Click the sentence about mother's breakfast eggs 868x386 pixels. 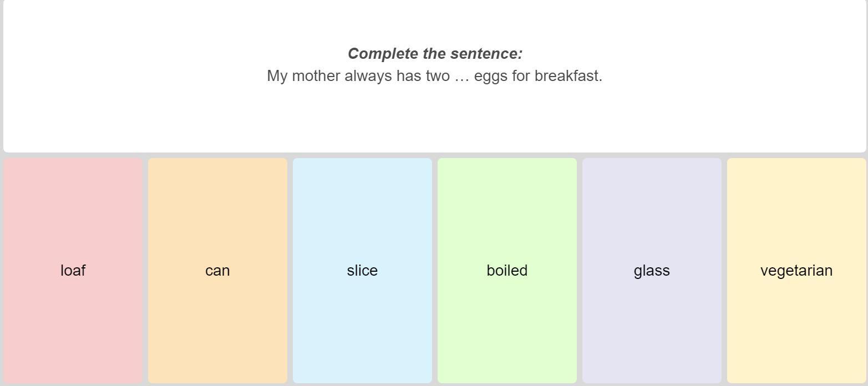pyautogui.click(x=435, y=76)
